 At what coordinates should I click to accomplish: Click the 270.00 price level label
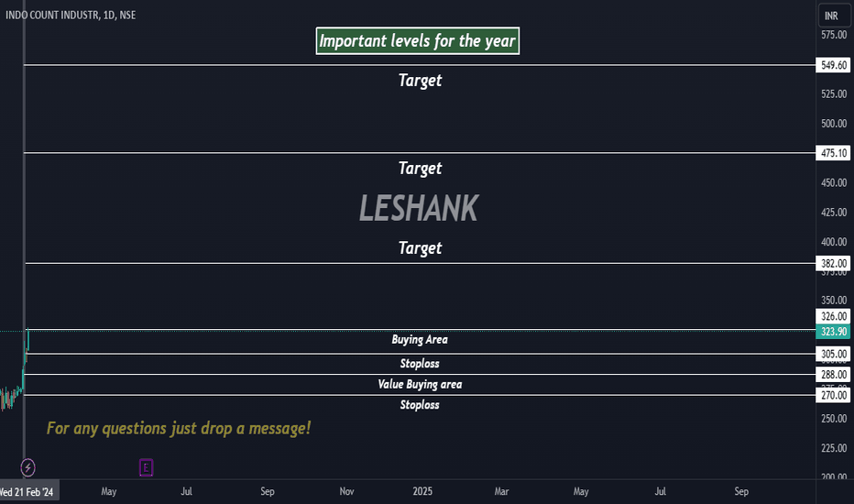tap(833, 395)
